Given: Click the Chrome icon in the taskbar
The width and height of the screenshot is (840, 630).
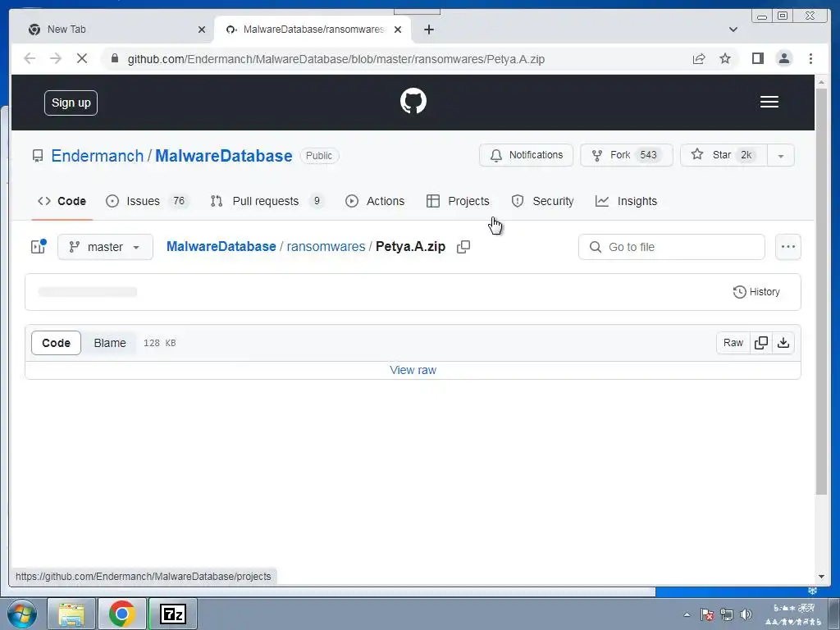Looking at the screenshot, I should (x=121, y=614).
